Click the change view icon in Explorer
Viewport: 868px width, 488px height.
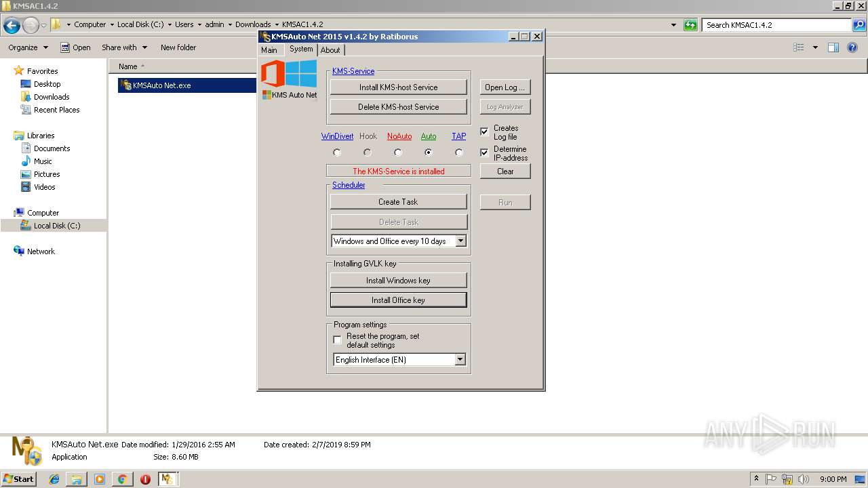[799, 47]
